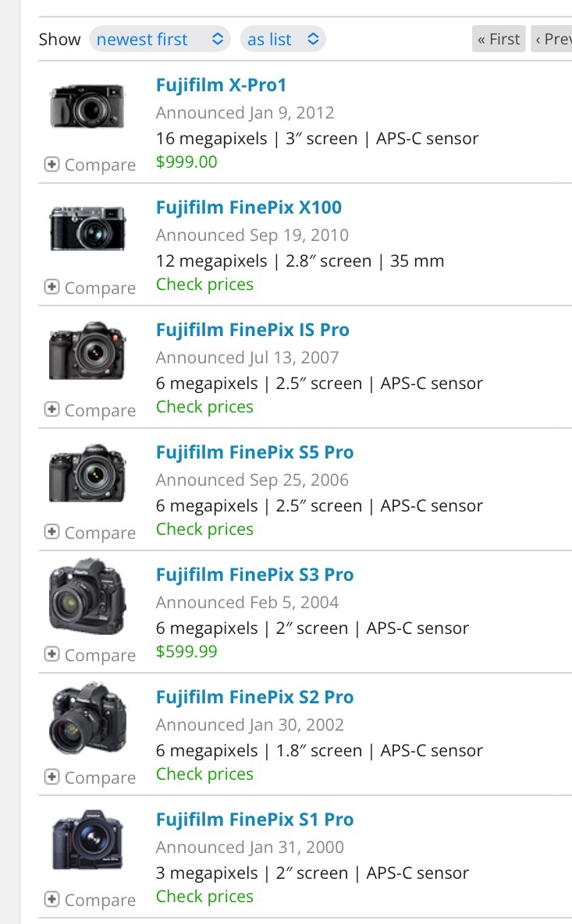Click the Fujifilm FinePix S5 Pro camera thumbnail
The width and height of the screenshot is (572, 924).
pyautogui.click(x=87, y=473)
